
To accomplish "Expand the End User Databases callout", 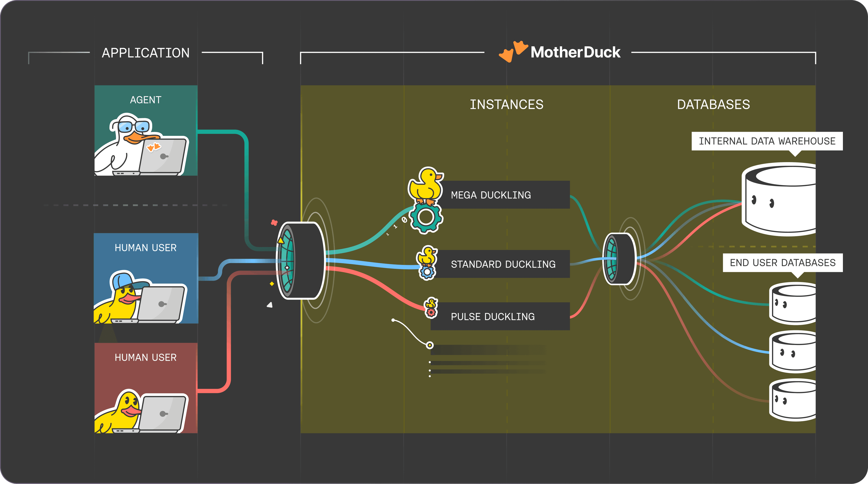I will (782, 263).
